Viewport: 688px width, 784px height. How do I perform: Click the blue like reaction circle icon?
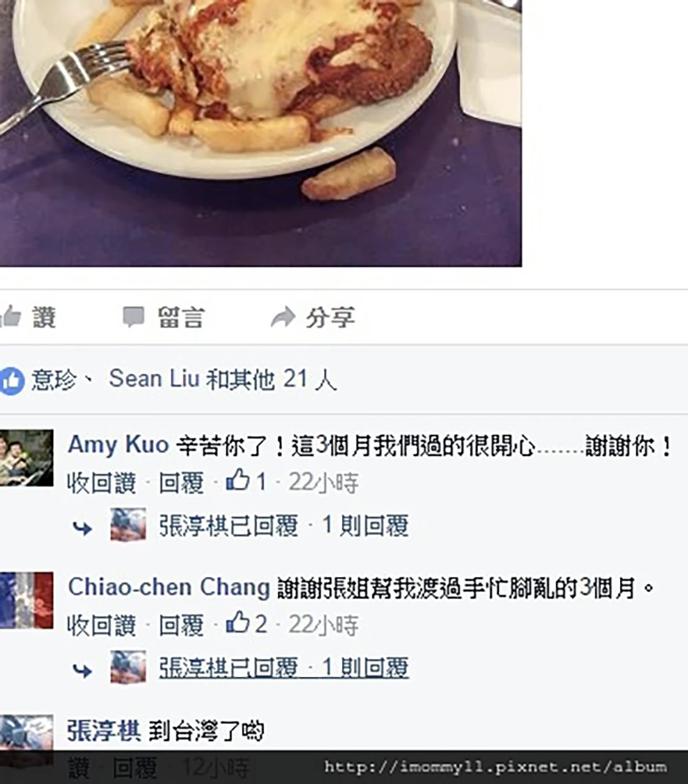[12, 381]
